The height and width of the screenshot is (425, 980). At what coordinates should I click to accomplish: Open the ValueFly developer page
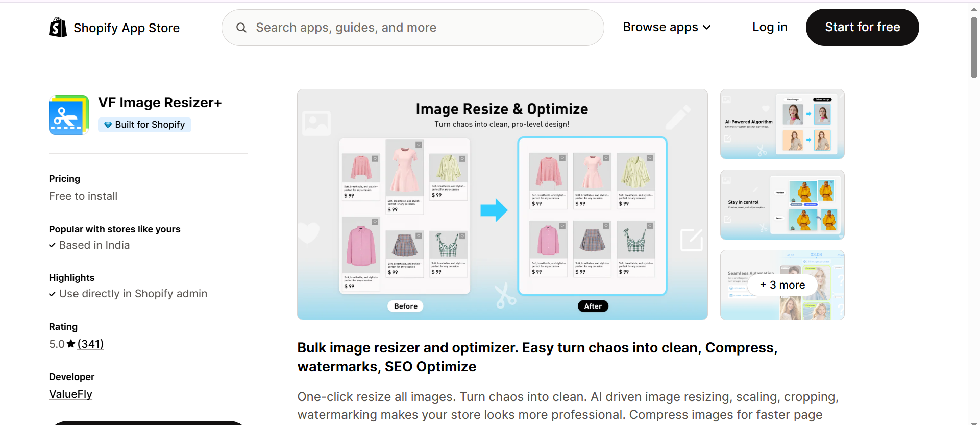(70, 394)
